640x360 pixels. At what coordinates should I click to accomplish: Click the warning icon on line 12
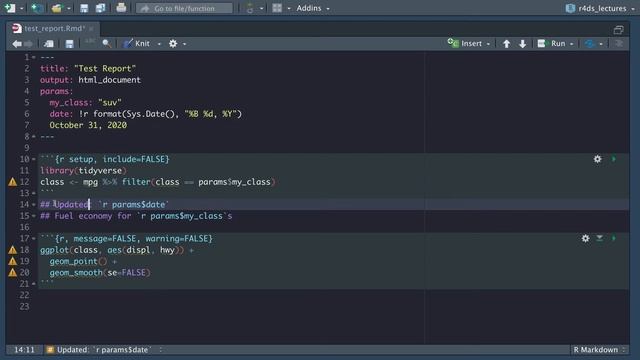[x=13, y=182]
